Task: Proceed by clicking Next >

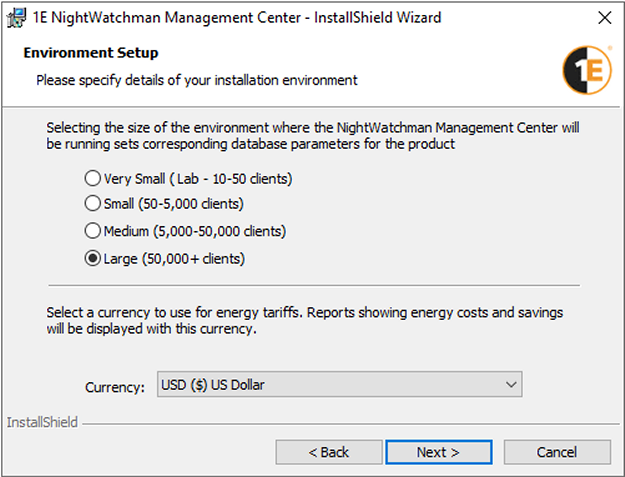Action: point(438,452)
